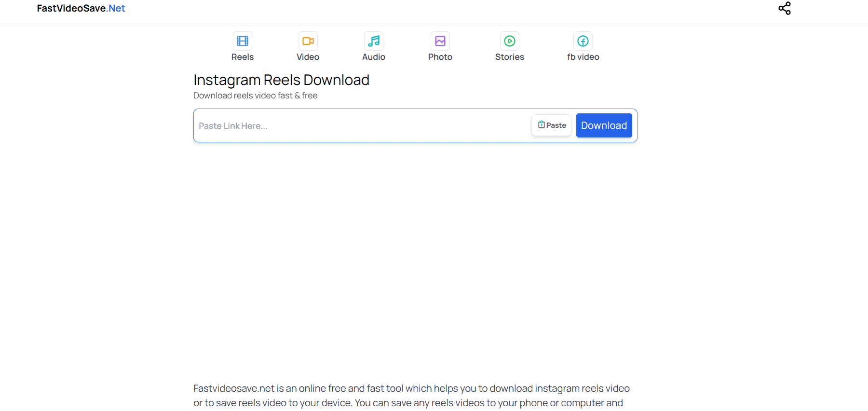Click the Reels film strip icon
Image resolution: width=868 pixels, height=411 pixels.
(x=243, y=41)
